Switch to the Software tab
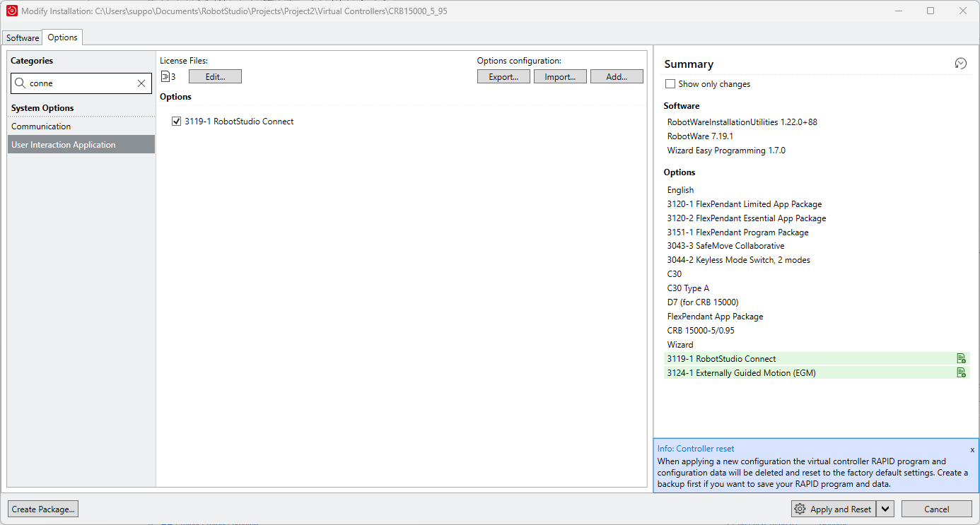980x525 pixels. (23, 38)
